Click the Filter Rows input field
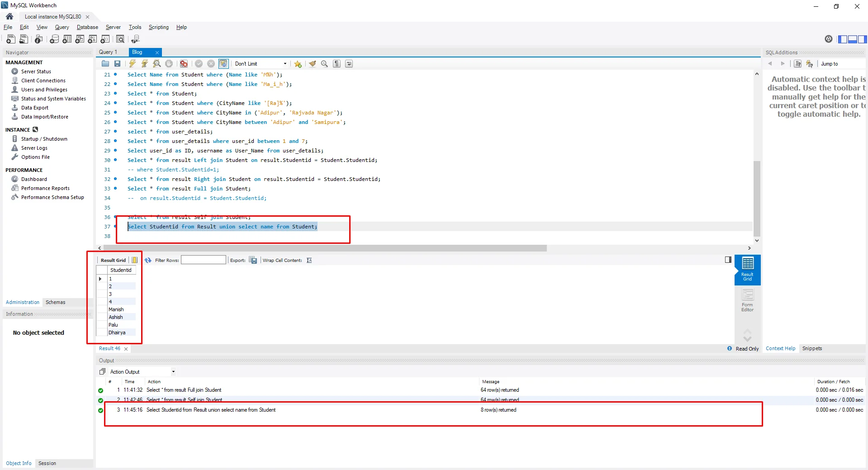The image size is (868, 470). click(203, 260)
